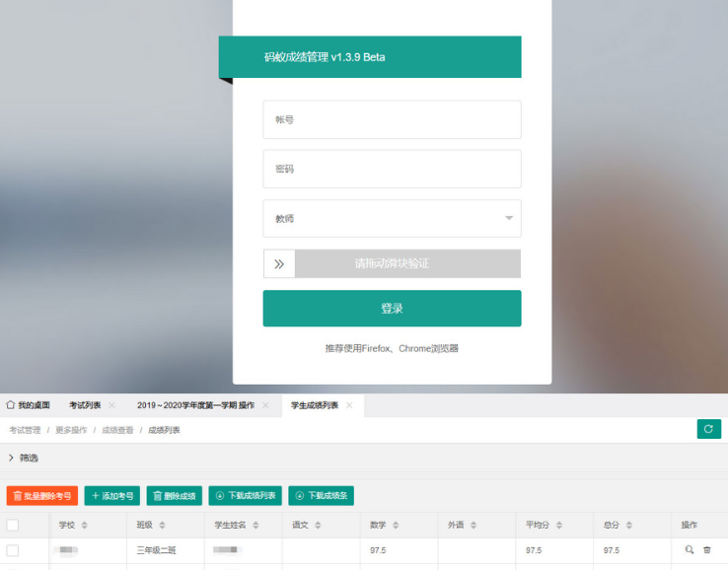The height and width of the screenshot is (570, 728).
Task: Switch to 我的桌面 tab
Action: point(28,405)
